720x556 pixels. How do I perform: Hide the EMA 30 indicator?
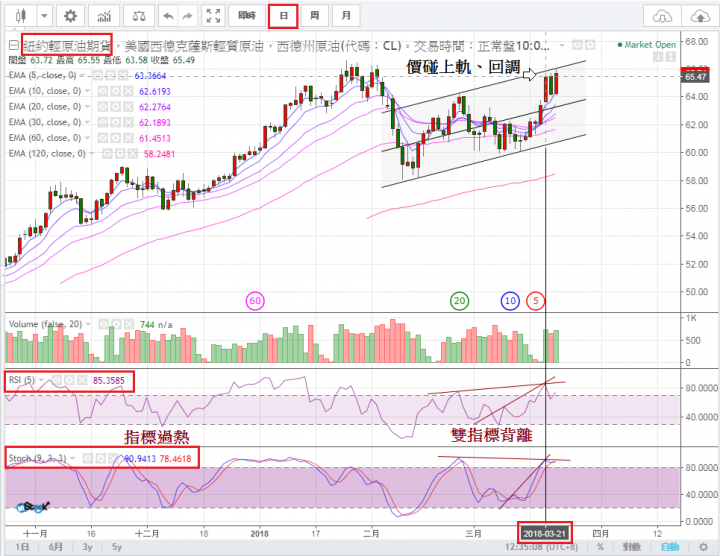(103, 123)
